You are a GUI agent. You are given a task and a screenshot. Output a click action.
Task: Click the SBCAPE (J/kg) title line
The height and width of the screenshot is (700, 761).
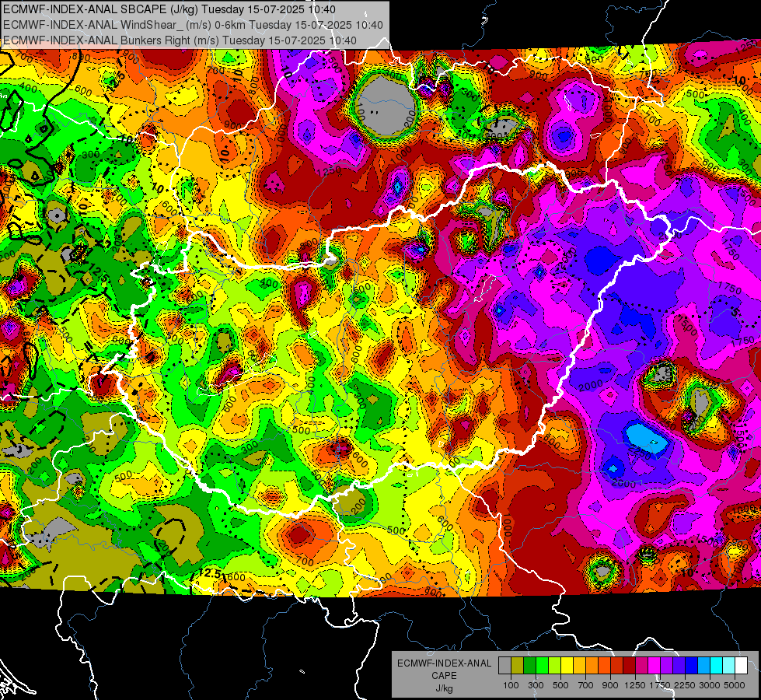click(x=169, y=9)
